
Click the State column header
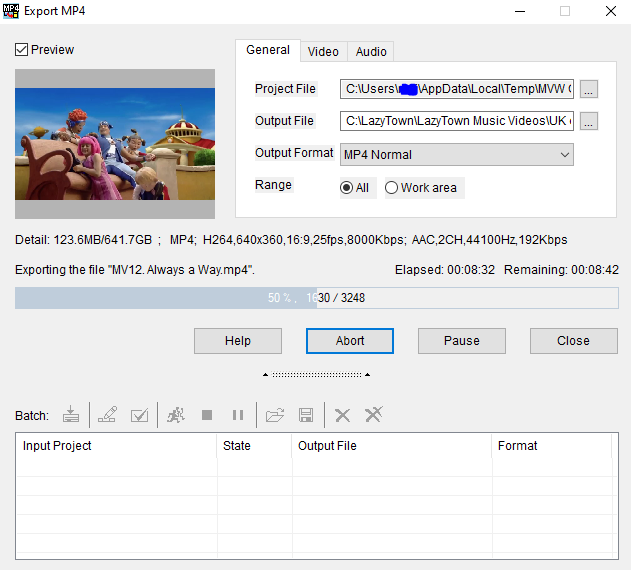(x=254, y=446)
